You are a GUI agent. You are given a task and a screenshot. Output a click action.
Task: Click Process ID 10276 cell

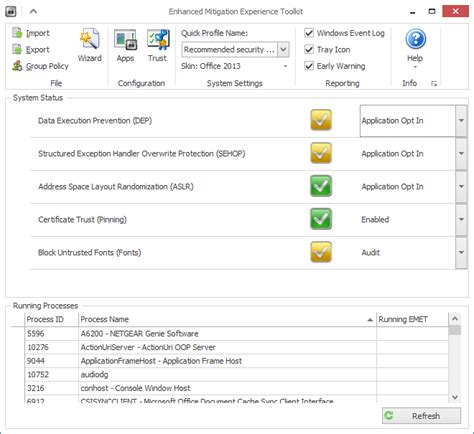(51, 347)
